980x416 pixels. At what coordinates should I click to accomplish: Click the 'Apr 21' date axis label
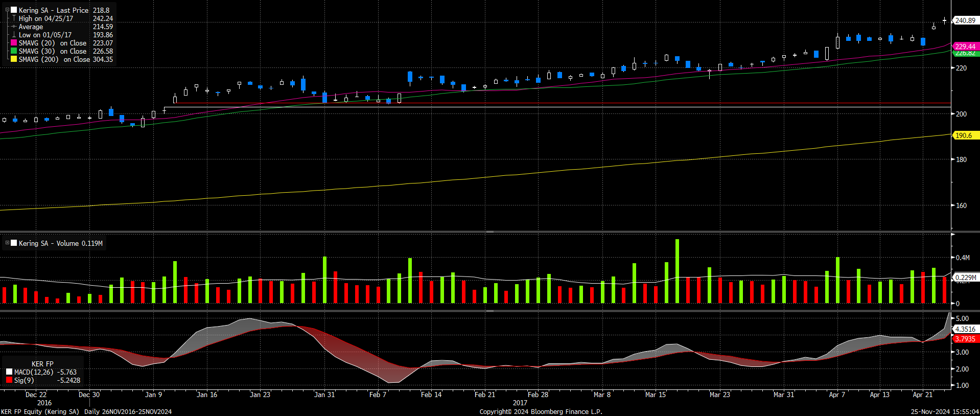coord(923,395)
